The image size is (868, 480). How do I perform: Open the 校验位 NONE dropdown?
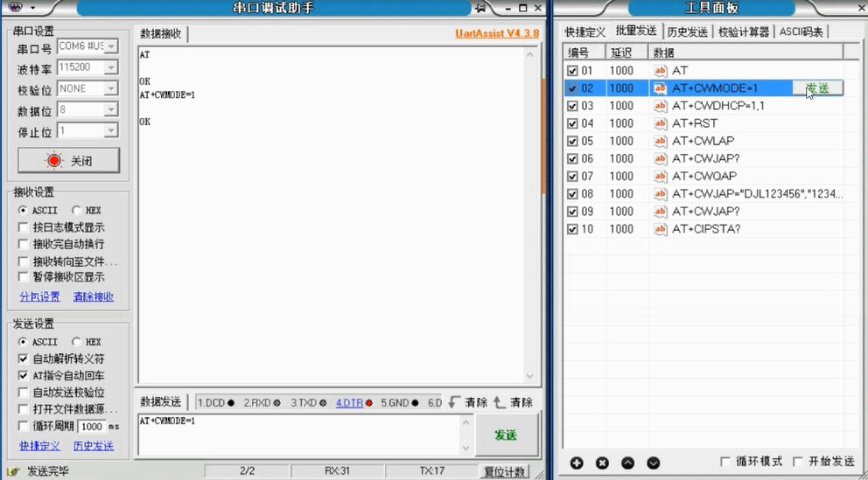pyautogui.click(x=111, y=88)
